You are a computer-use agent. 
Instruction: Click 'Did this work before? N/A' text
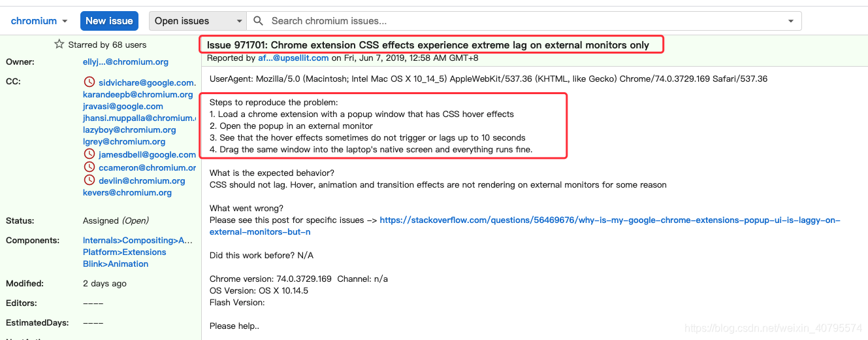pyautogui.click(x=261, y=255)
